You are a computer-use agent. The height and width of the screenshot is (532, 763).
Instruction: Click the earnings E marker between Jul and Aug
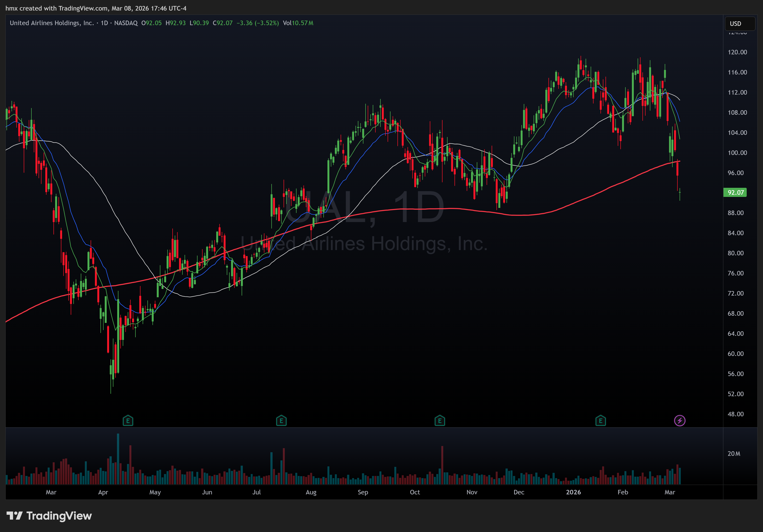click(x=281, y=421)
